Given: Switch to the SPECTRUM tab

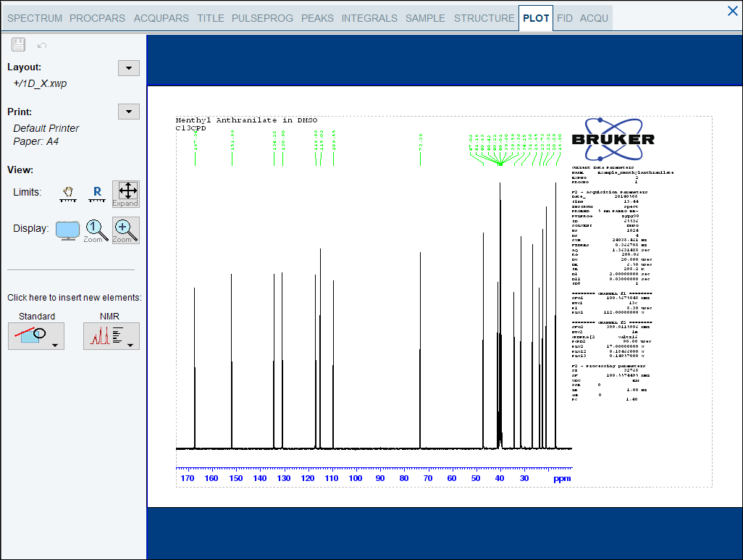Looking at the screenshot, I should pyautogui.click(x=35, y=19).
